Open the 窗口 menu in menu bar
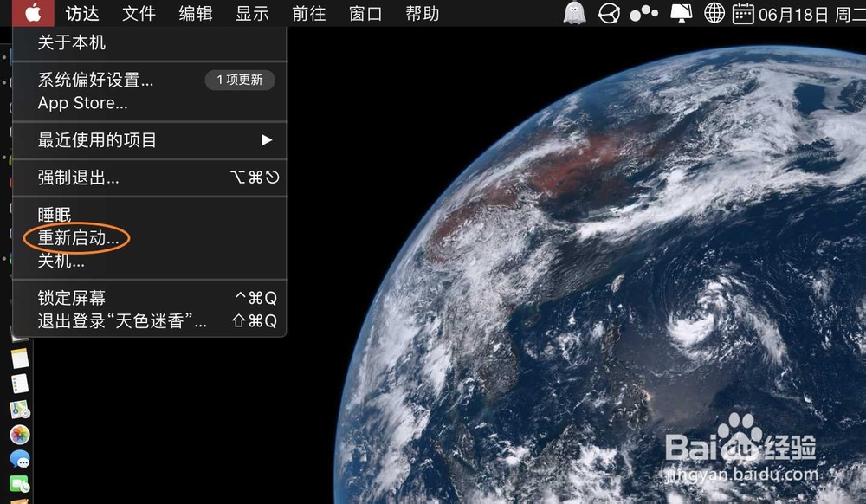 (365, 13)
